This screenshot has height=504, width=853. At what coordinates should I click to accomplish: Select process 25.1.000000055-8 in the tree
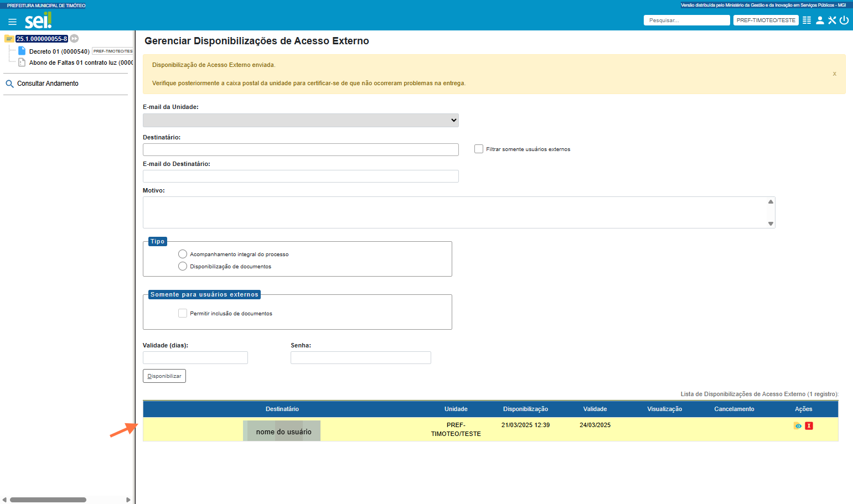point(42,39)
